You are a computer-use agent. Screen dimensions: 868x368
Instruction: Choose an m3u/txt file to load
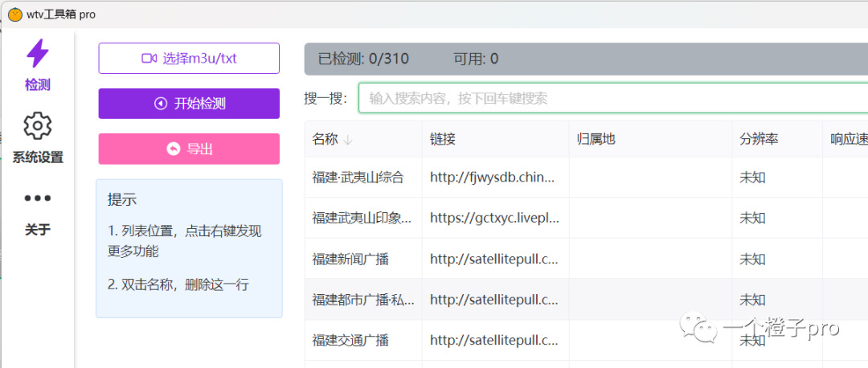click(x=189, y=58)
